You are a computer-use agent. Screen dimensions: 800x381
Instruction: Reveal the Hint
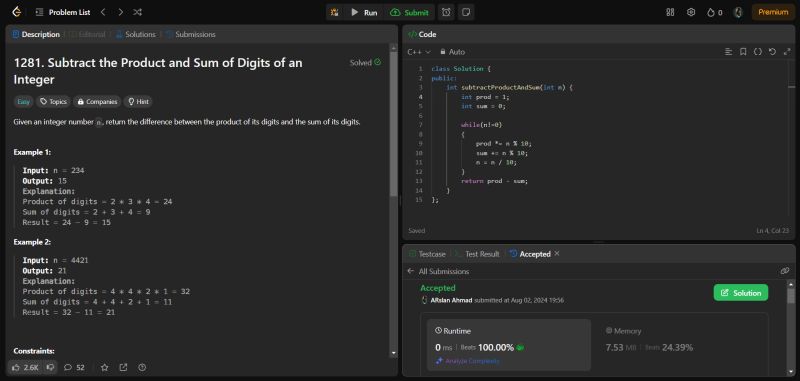point(138,101)
